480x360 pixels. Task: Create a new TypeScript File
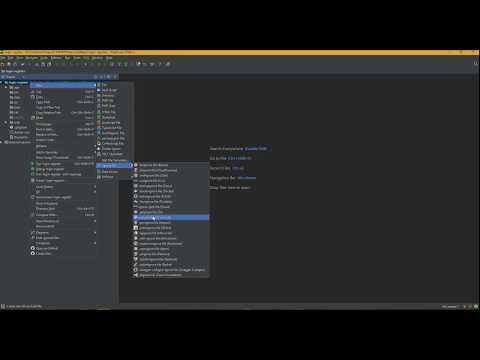click(115, 128)
